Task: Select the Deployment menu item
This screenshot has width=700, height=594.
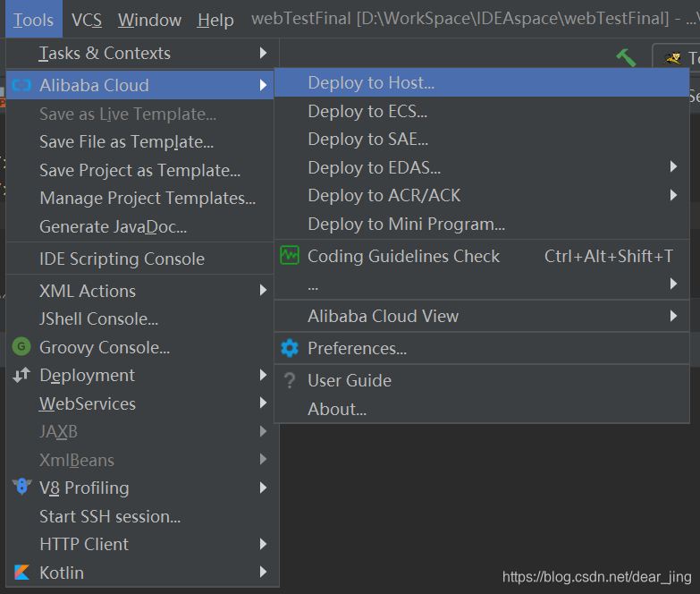Action: tap(140, 375)
